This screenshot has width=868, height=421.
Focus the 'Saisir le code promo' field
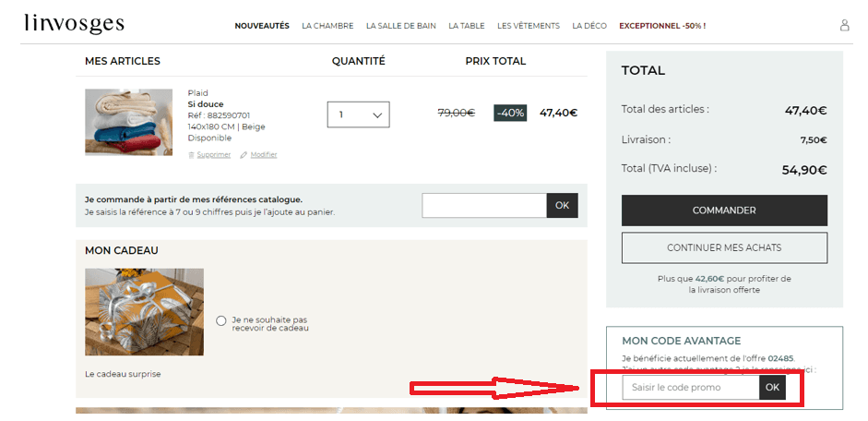pos(691,387)
